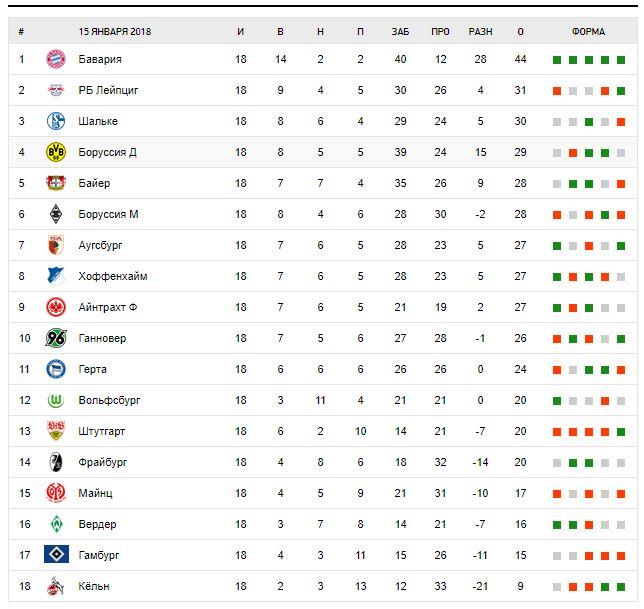644x609 pixels.
Task: Click the Wolfsburg green W logo
Action: 55,401
